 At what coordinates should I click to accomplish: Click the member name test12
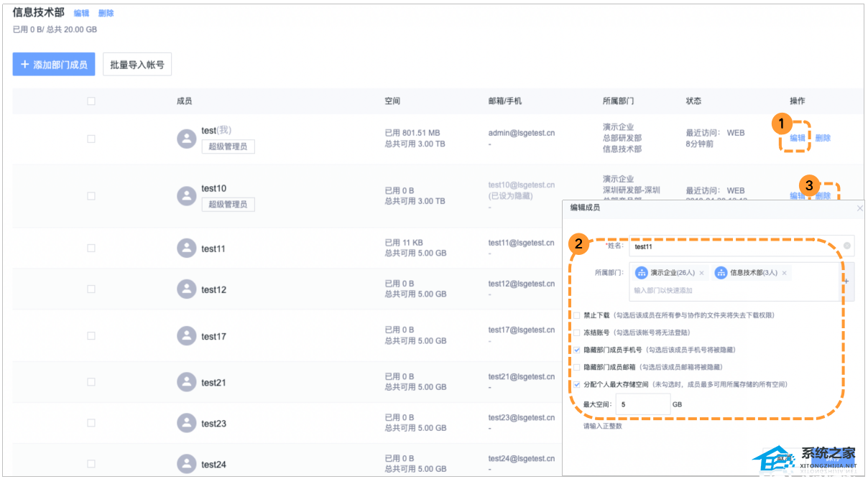click(x=214, y=289)
